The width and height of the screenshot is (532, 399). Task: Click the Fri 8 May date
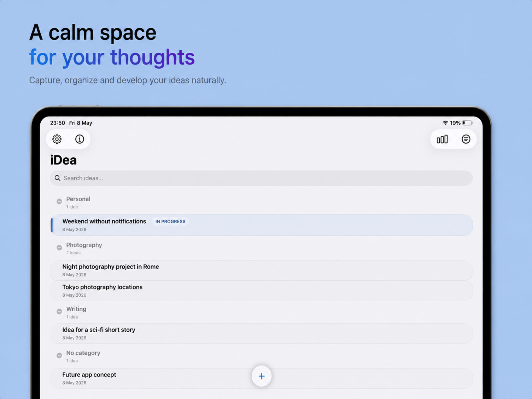[x=81, y=123]
